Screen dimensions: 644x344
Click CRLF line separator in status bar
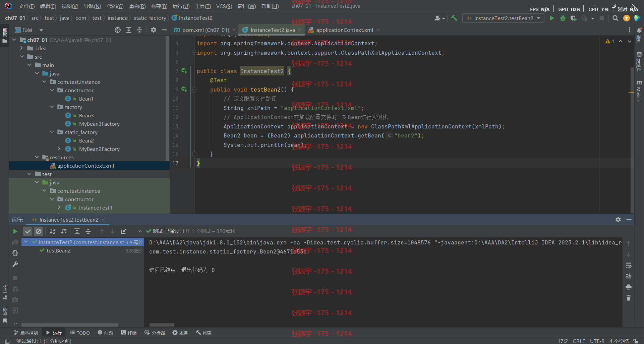click(579, 341)
